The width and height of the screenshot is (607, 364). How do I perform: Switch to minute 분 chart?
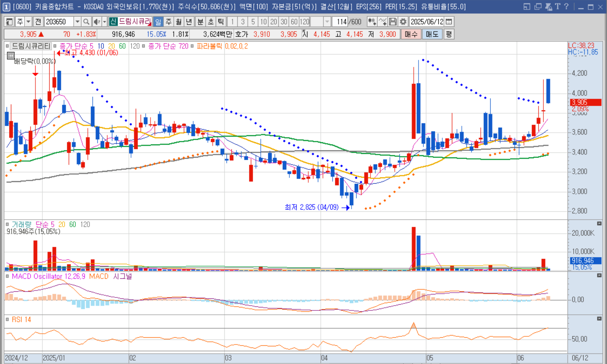200,22
